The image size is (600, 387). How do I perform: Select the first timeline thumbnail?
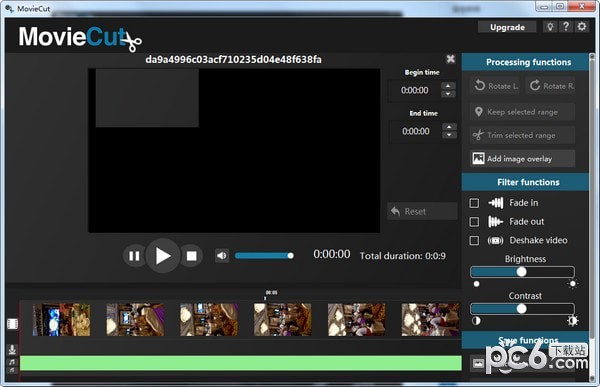click(x=61, y=320)
